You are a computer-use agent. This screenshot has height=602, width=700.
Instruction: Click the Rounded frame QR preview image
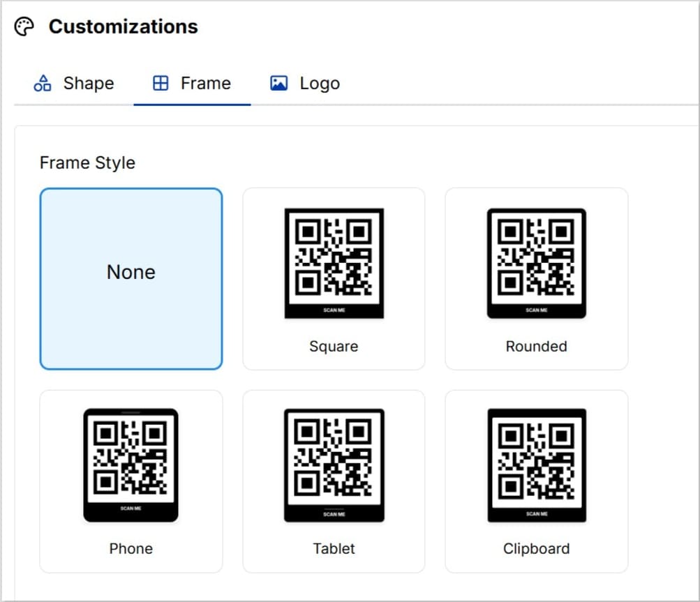click(x=537, y=263)
